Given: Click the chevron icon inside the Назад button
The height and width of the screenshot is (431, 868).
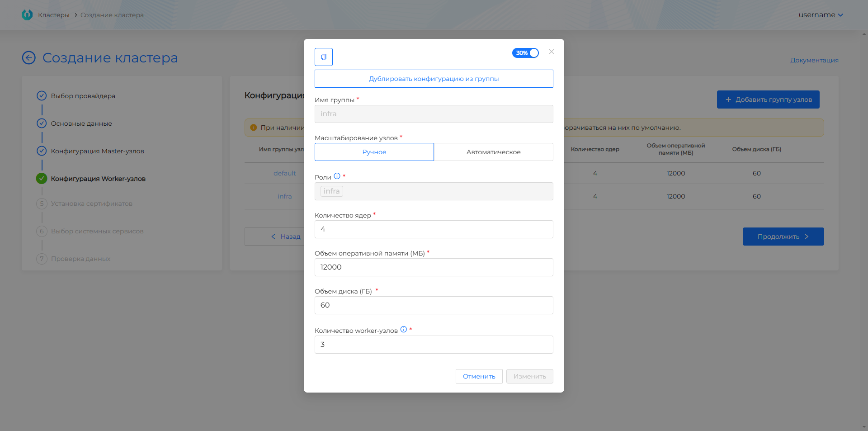Looking at the screenshot, I should pyautogui.click(x=273, y=237).
